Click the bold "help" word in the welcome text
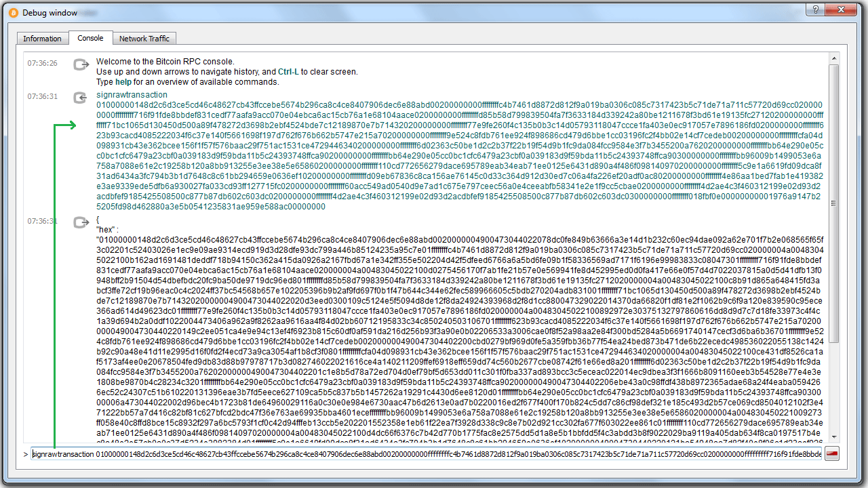Image resolution: width=868 pixels, height=488 pixels. pos(123,82)
